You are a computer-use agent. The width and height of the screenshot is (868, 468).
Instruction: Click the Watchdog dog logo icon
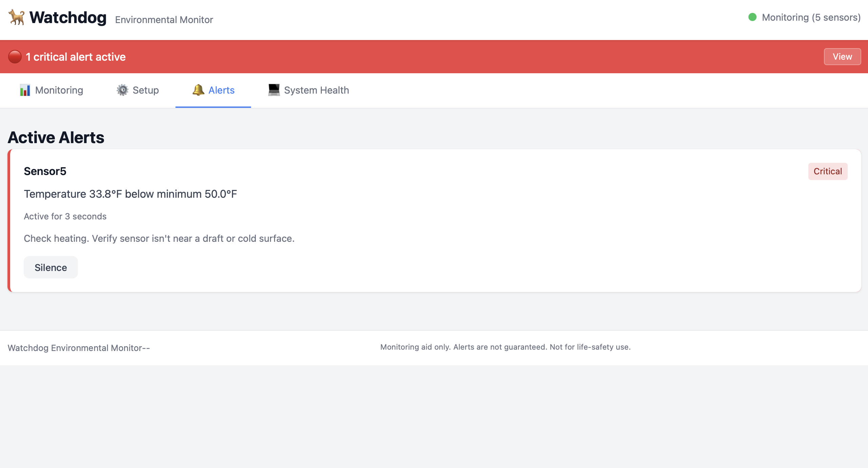click(17, 17)
